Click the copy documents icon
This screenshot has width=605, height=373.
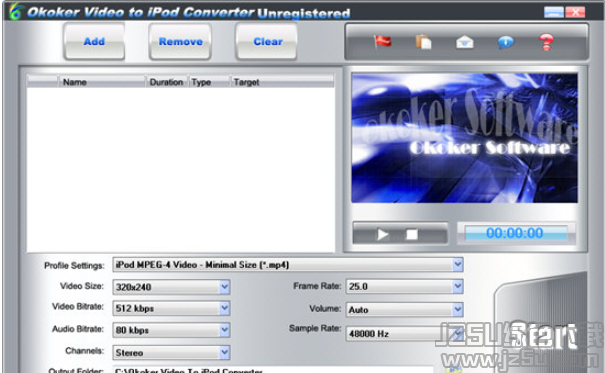tap(423, 42)
